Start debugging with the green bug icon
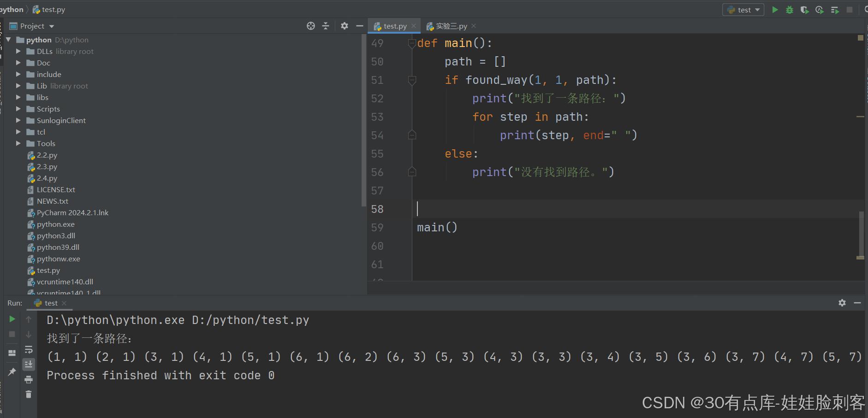 click(790, 10)
